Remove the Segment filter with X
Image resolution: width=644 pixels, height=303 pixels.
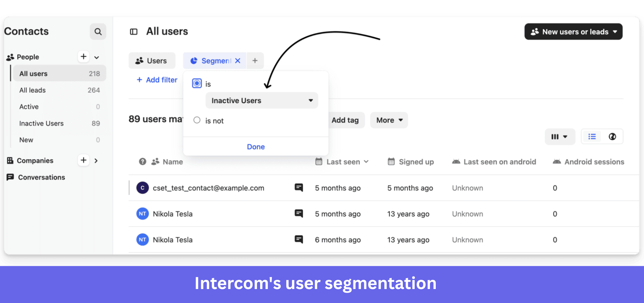(238, 61)
